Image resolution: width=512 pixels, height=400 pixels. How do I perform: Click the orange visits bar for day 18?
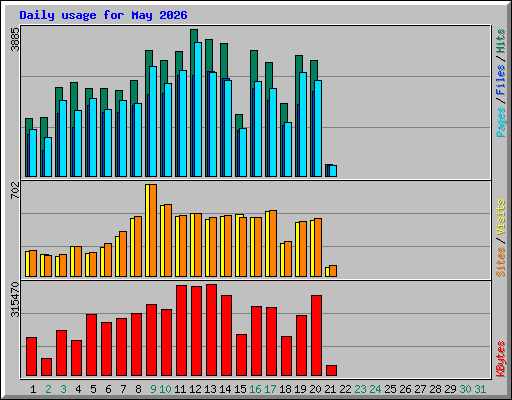coord(288,259)
